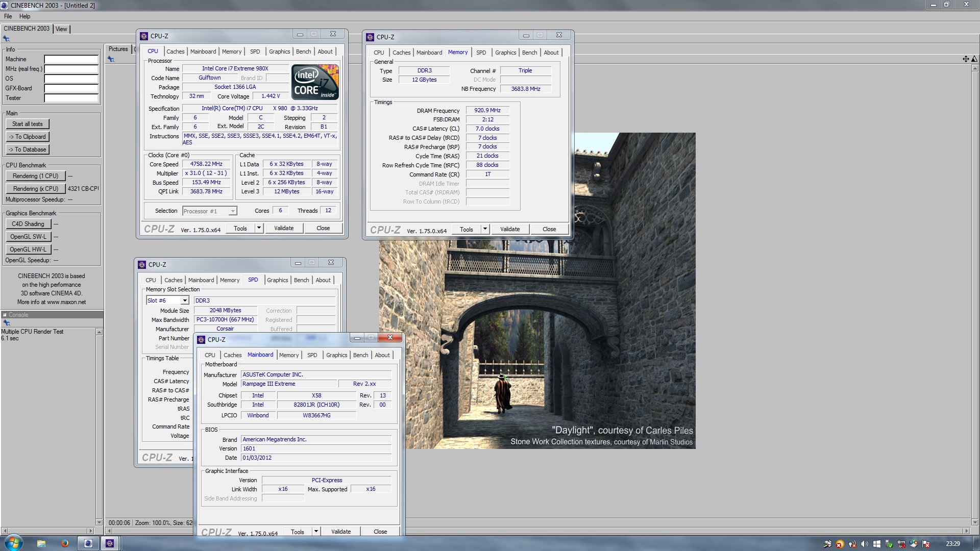Switch to the Cinebench taskbar button
Screen dimensions: 980x551
click(x=88, y=543)
